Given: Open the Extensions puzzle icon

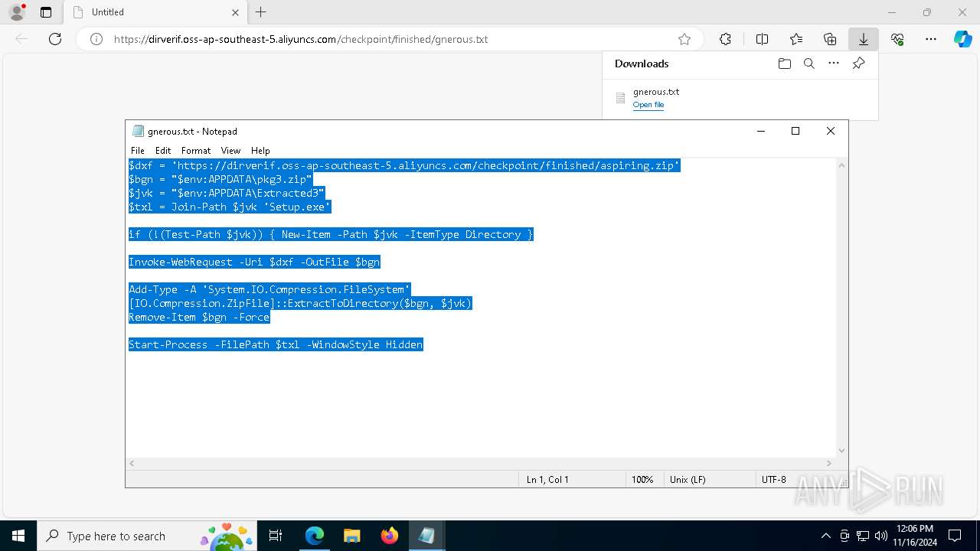Looking at the screenshot, I should [x=725, y=39].
